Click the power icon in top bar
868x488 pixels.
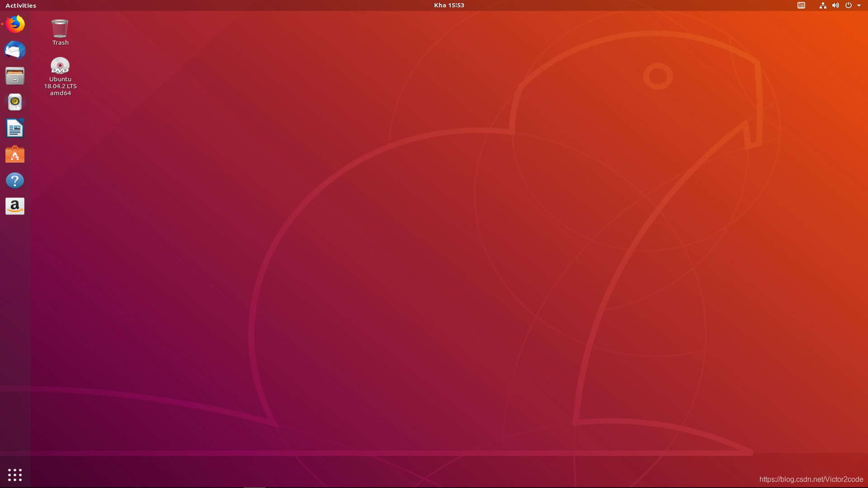(x=849, y=5)
